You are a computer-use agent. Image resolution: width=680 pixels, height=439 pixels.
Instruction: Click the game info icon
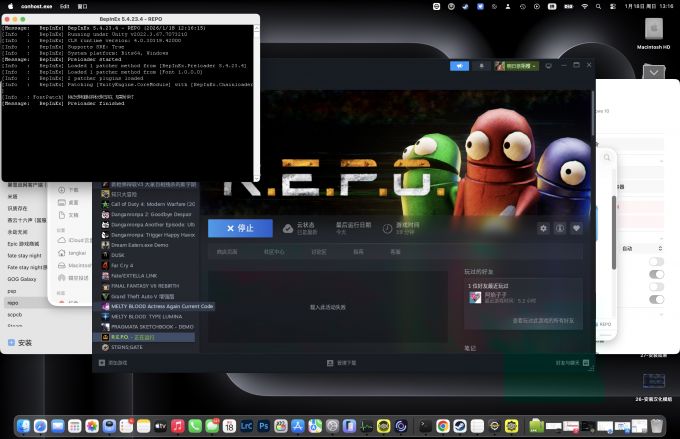[x=560, y=228]
